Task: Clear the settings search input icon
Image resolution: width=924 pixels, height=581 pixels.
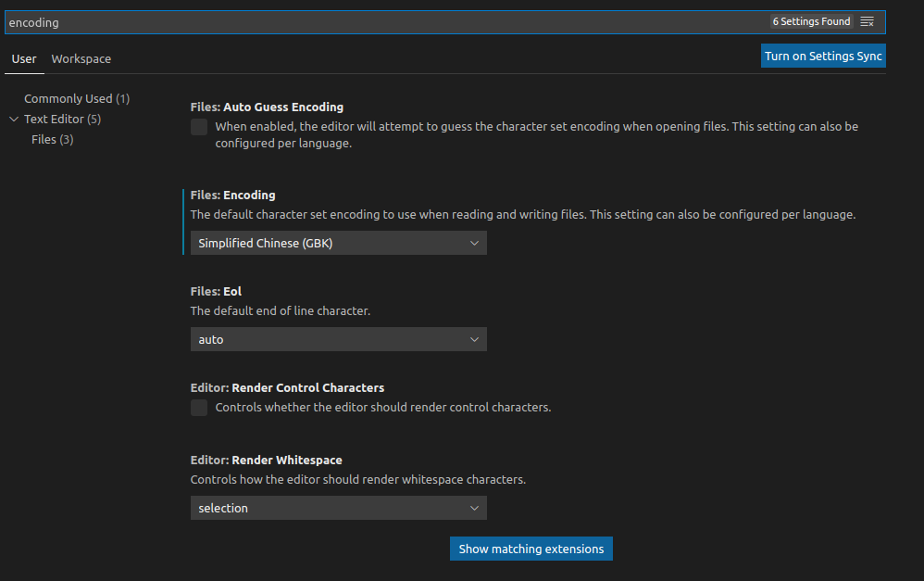Action: pyautogui.click(x=867, y=22)
